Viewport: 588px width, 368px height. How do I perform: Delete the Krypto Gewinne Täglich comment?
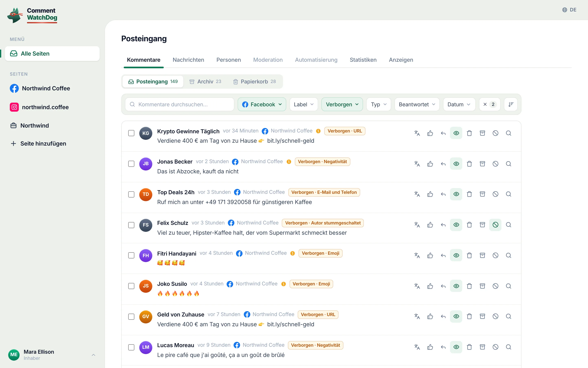469,133
